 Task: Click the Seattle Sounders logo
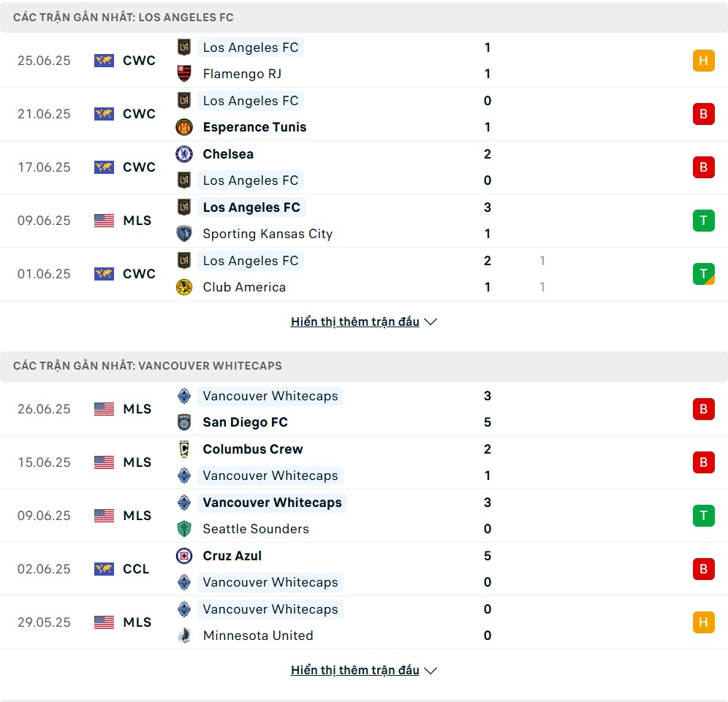(x=184, y=529)
